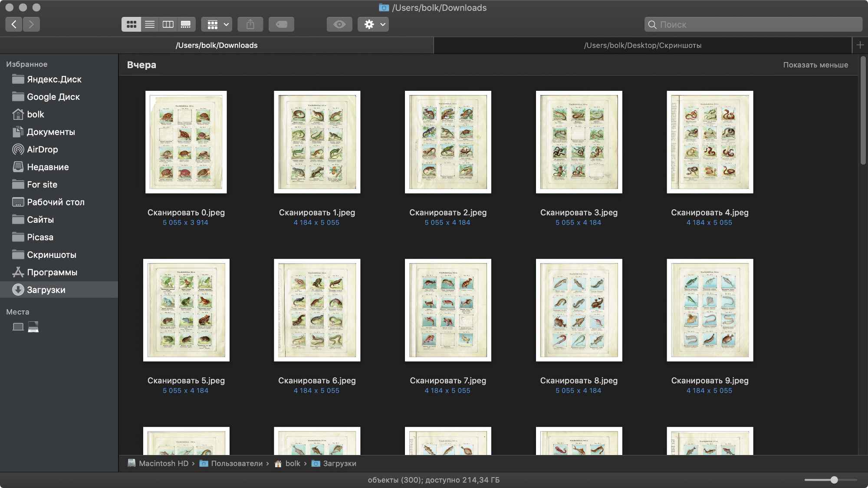This screenshot has width=868, height=488.
Task: Click the Share toolbar icon
Action: tap(250, 24)
